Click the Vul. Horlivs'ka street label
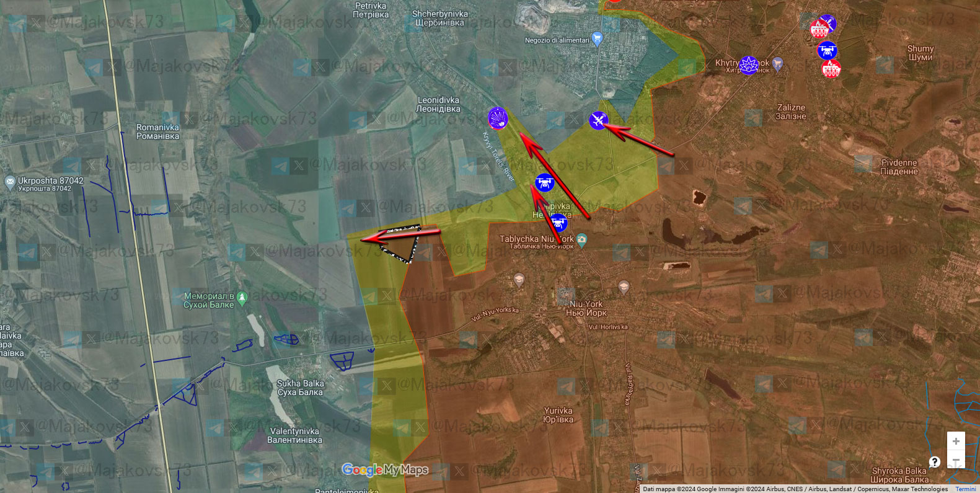This screenshot has width=980, height=493. coord(607,327)
